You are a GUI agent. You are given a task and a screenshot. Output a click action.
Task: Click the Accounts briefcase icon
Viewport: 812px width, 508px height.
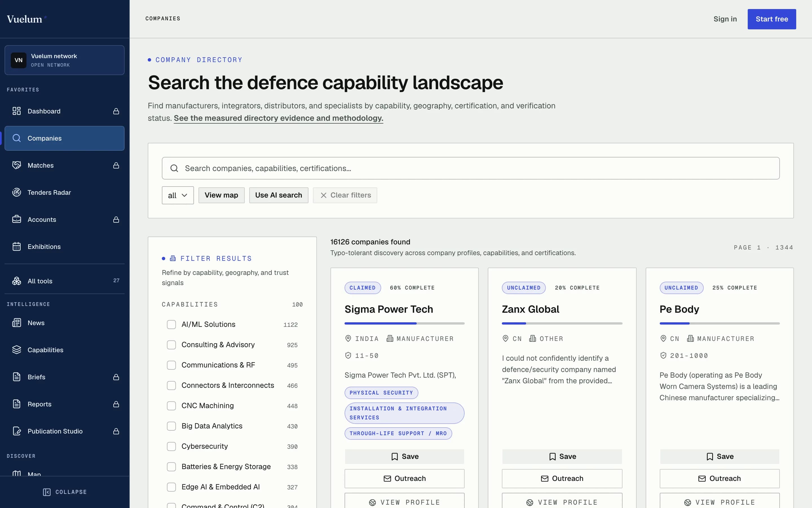click(16, 219)
